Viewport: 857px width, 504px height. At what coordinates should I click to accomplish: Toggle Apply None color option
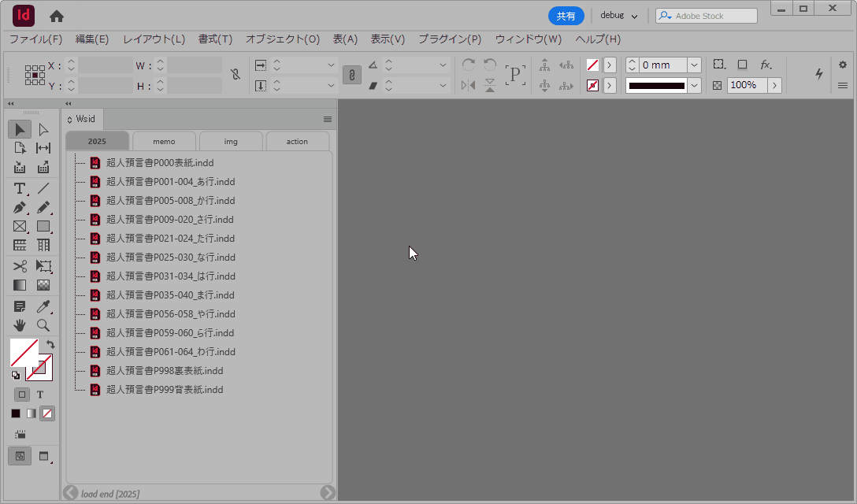(48, 413)
